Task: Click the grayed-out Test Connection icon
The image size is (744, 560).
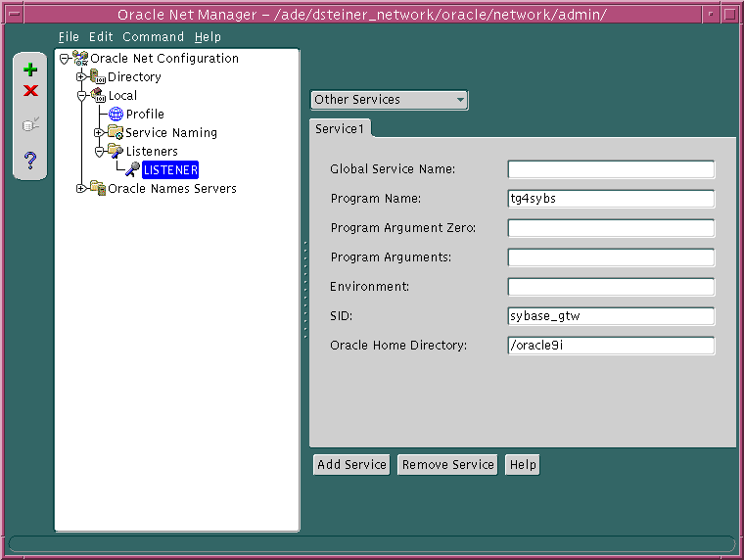Action: click(x=30, y=124)
